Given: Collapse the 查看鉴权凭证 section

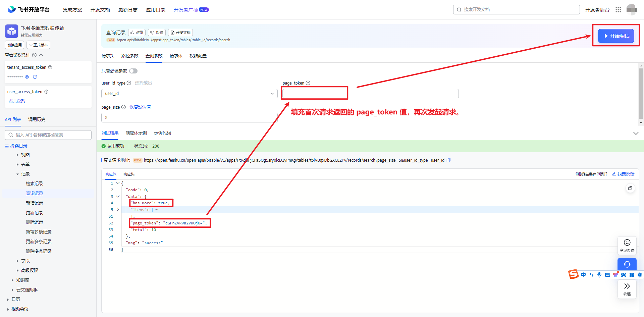Looking at the screenshot, I should (x=41, y=55).
